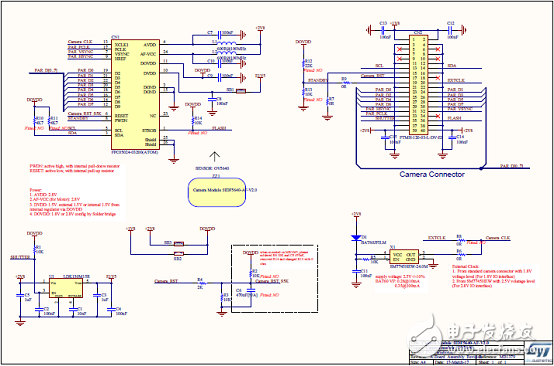Select the D1 BAT60 diode symbol
The width and height of the screenshot is (554, 366).
[x=354, y=238]
